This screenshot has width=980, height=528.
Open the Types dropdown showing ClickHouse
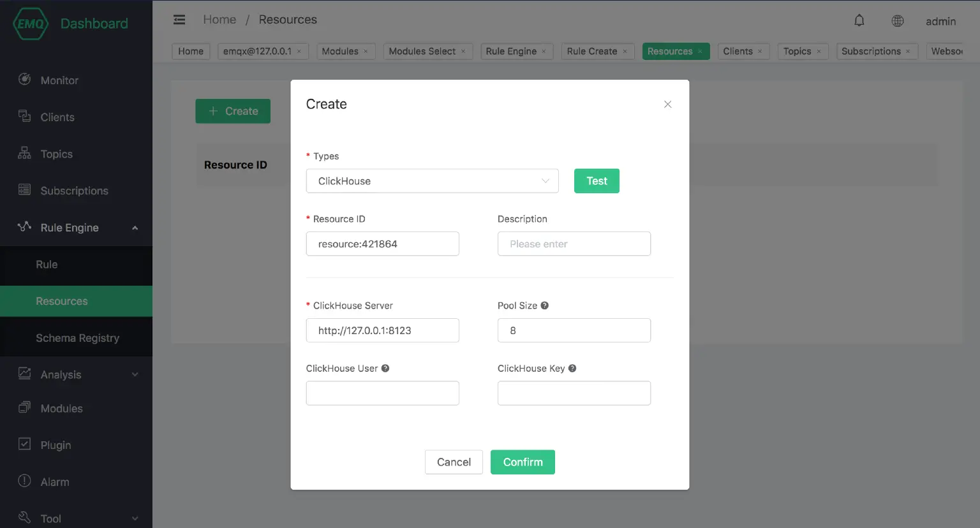point(432,181)
